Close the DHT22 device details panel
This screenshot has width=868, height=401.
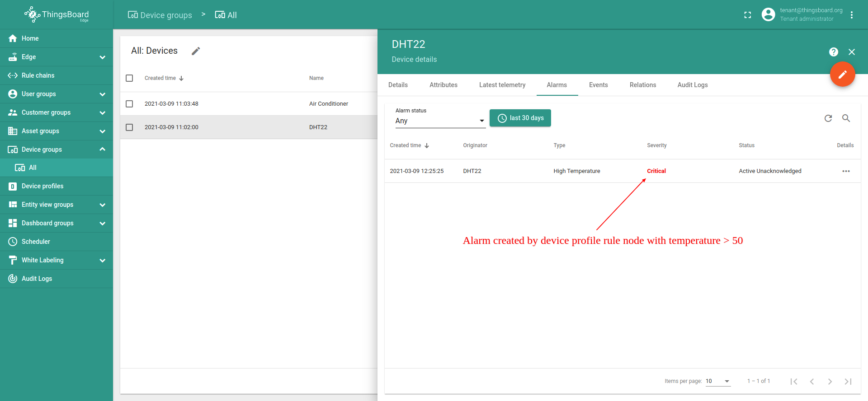tap(852, 52)
